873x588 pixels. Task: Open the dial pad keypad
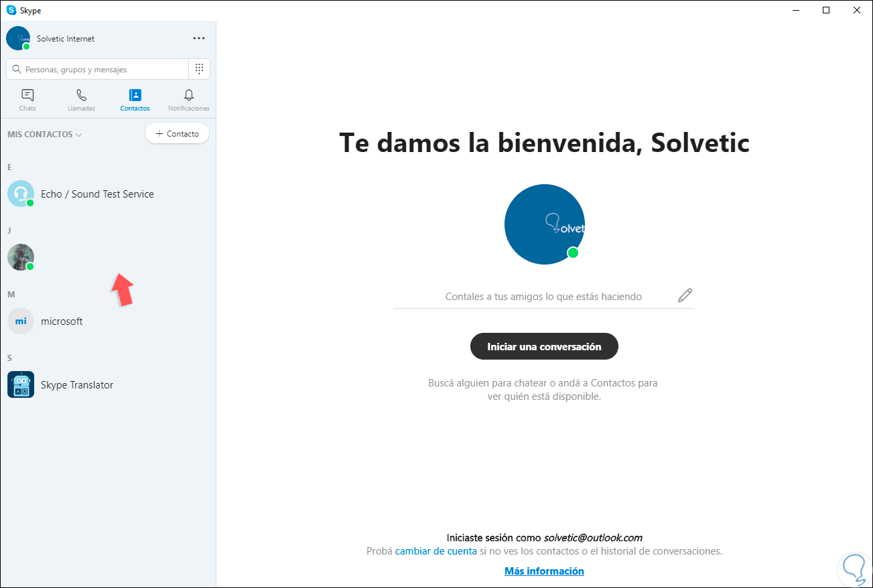tap(199, 69)
